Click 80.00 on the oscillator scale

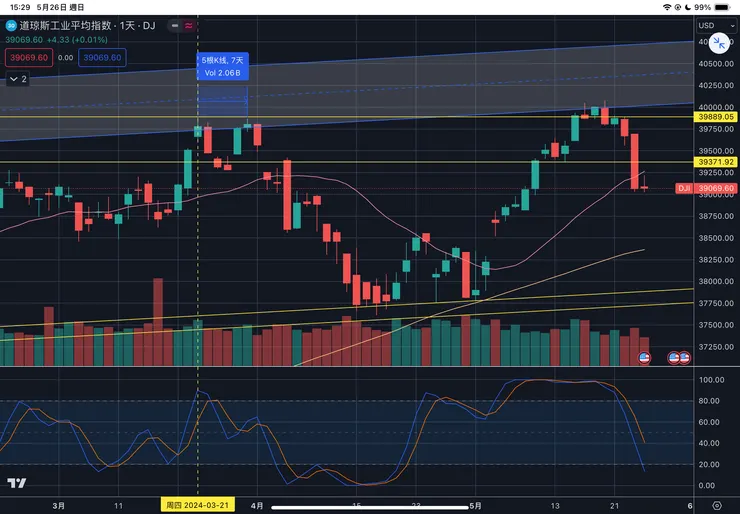(x=709, y=401)
